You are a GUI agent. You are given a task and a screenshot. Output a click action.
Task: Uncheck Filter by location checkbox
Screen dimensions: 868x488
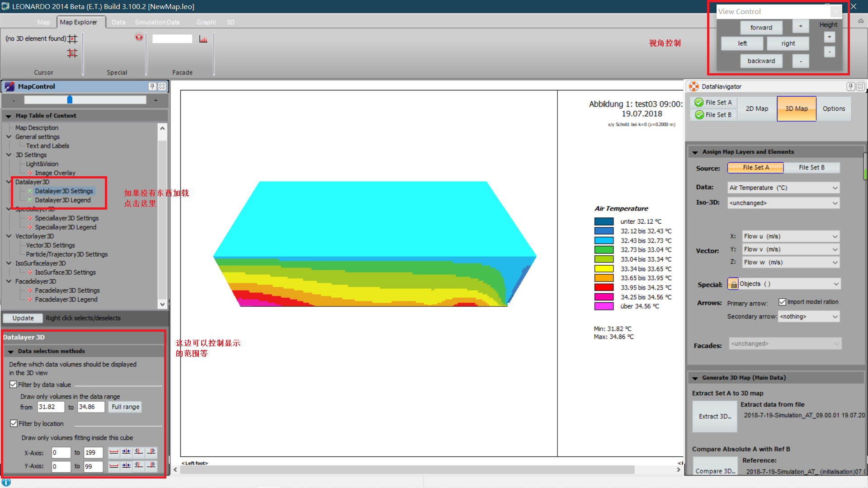pyautogui.click(x=14, y=423)
